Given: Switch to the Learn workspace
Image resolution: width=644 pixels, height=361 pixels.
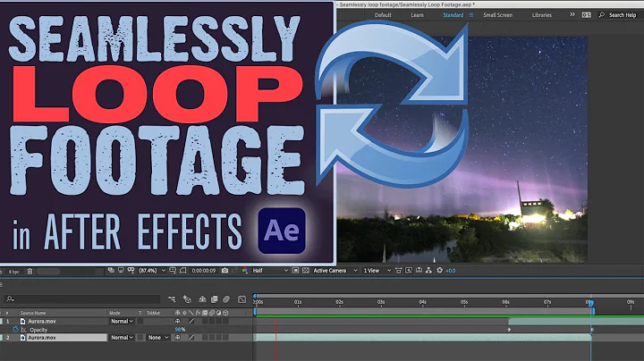Looking at the screenshot, I should click(417, 15).
